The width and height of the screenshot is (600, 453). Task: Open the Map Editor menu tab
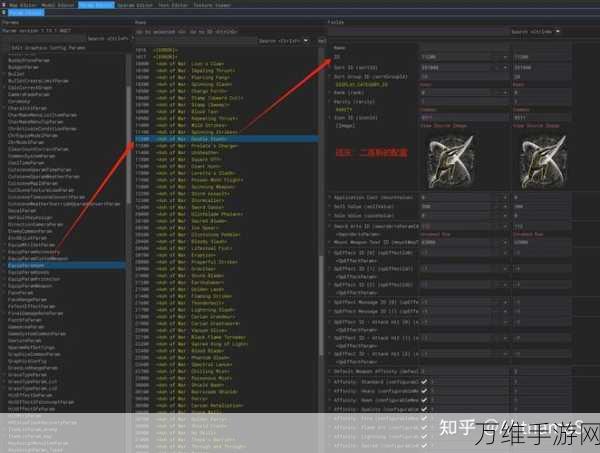tap(23, 5)
